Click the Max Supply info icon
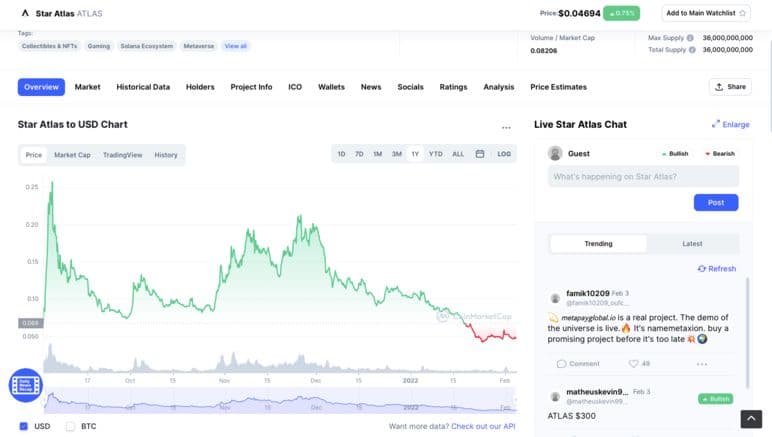772x437 pixels. [690, 37]
